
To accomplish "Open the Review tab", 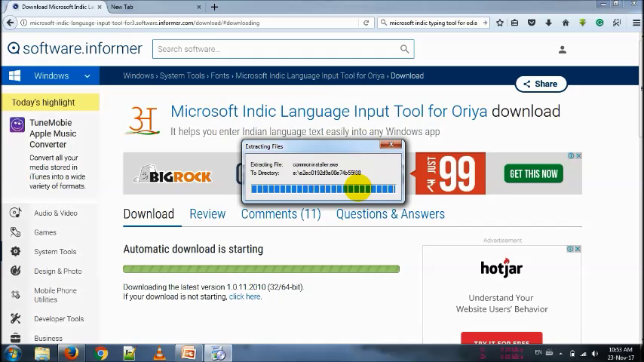I will click(x=207, y=214).
